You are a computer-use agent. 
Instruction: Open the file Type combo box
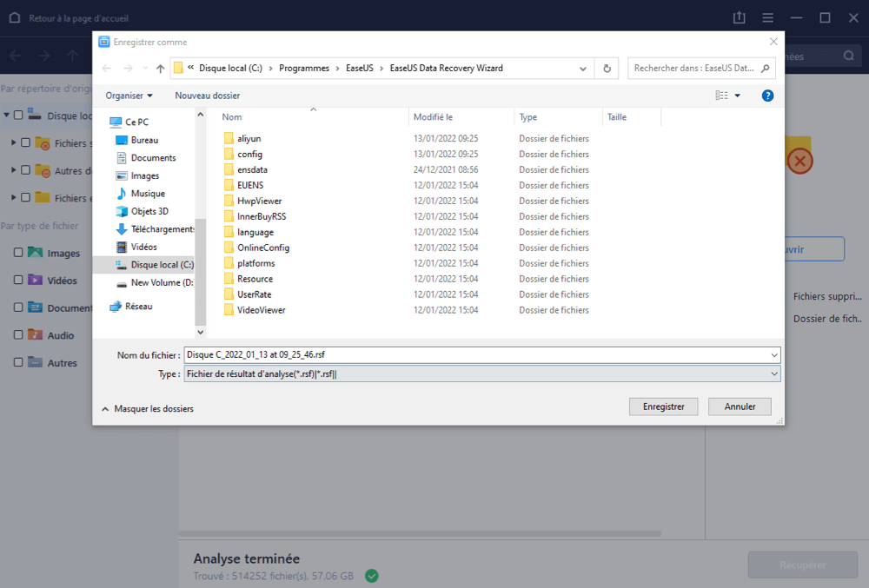coord(482,373)
